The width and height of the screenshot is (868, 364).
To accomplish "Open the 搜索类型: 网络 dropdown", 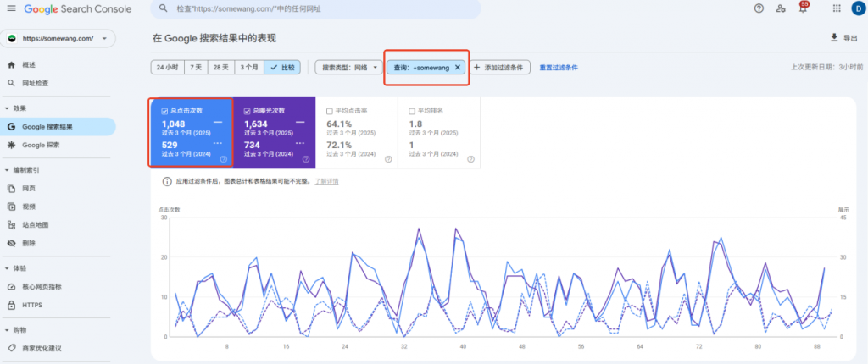I will click(x=349, y=68).
